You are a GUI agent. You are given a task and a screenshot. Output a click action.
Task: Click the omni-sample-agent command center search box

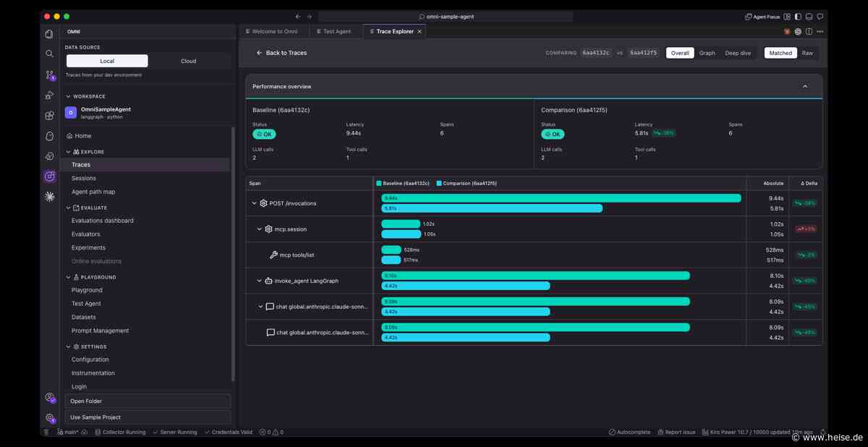(x=446, y=16)
